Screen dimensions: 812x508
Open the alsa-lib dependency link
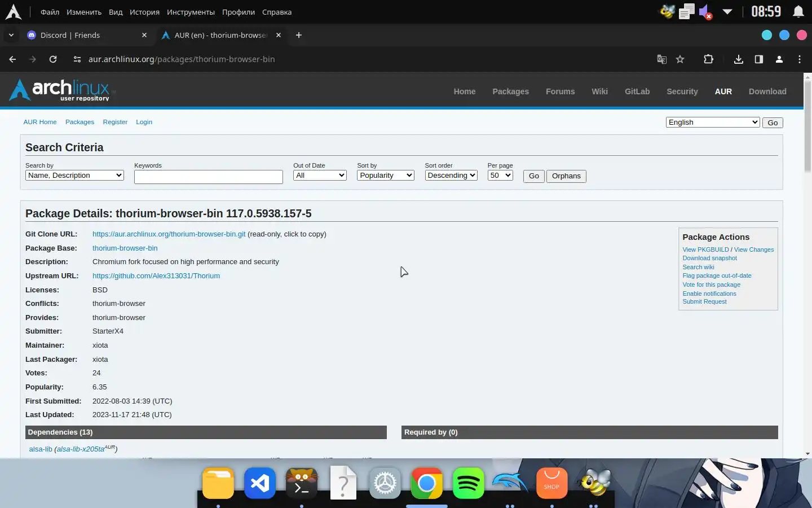(41, 449)
